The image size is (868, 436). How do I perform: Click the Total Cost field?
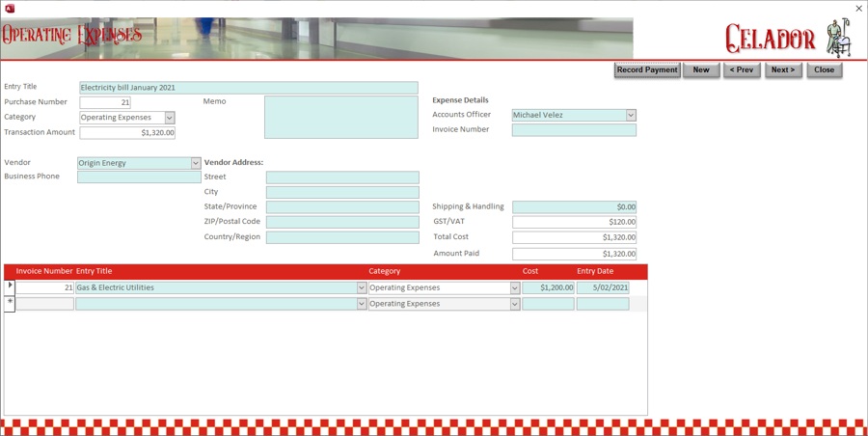[574, 237]
